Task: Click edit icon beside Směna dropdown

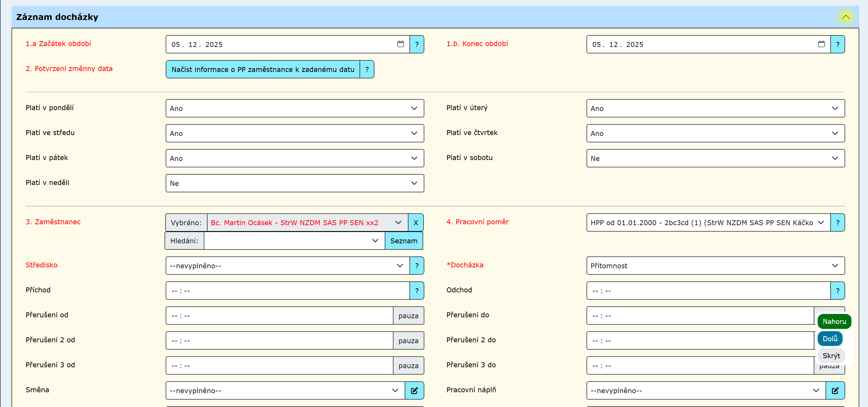Action: point(414,390)
